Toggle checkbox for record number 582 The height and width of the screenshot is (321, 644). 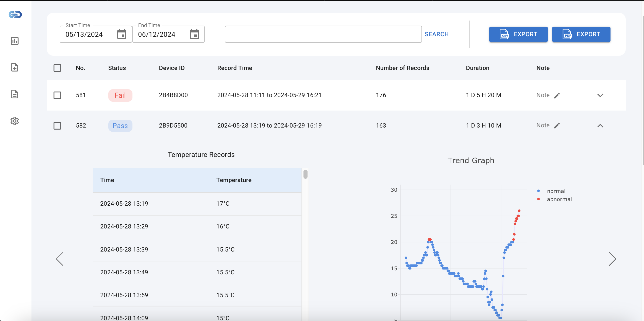point(58,126)
